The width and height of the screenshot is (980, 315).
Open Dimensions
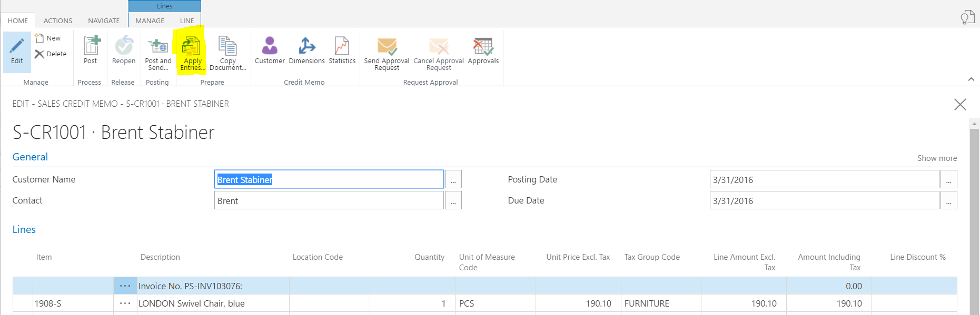(x=306, y=50)
